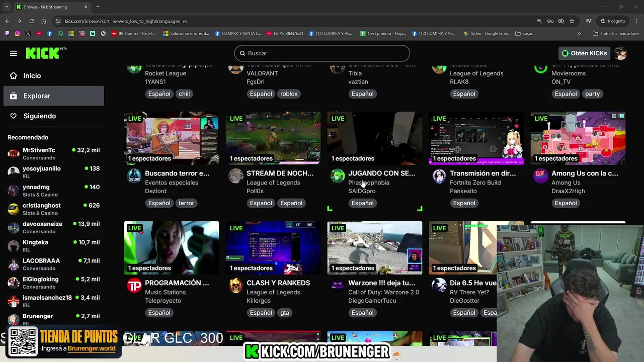Select the roblox tag under FgsDrl
This screenshot has width=644, height=362.
pos(289,94)
